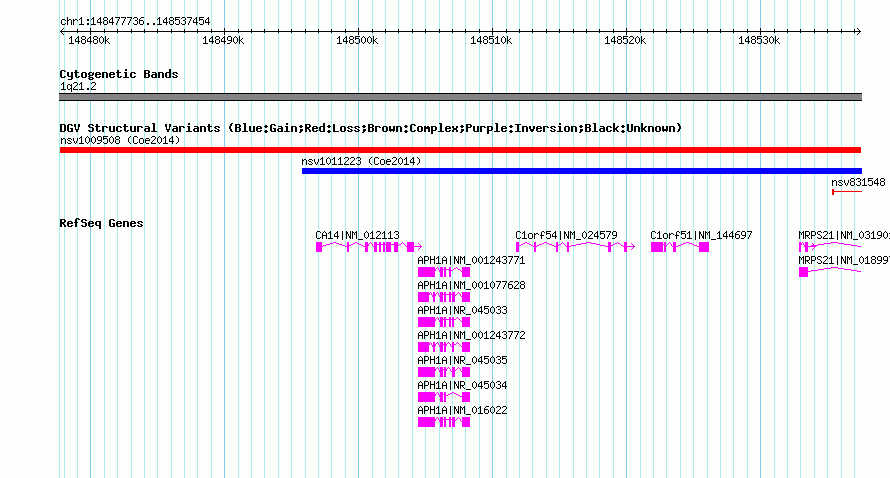Click the RefSeq Genes track title
Screen dimensions: 890x478
101,223
